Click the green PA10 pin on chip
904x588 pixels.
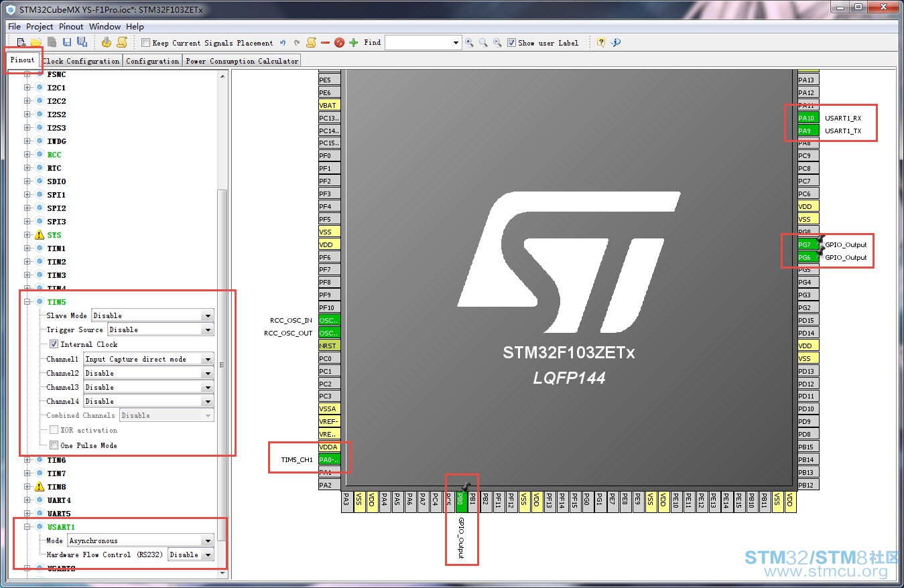click(808, 118)
